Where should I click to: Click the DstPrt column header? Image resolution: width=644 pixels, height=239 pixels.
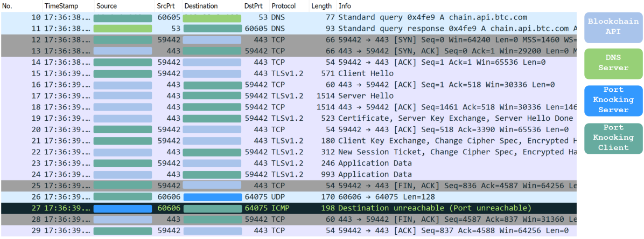click(254, 6)
